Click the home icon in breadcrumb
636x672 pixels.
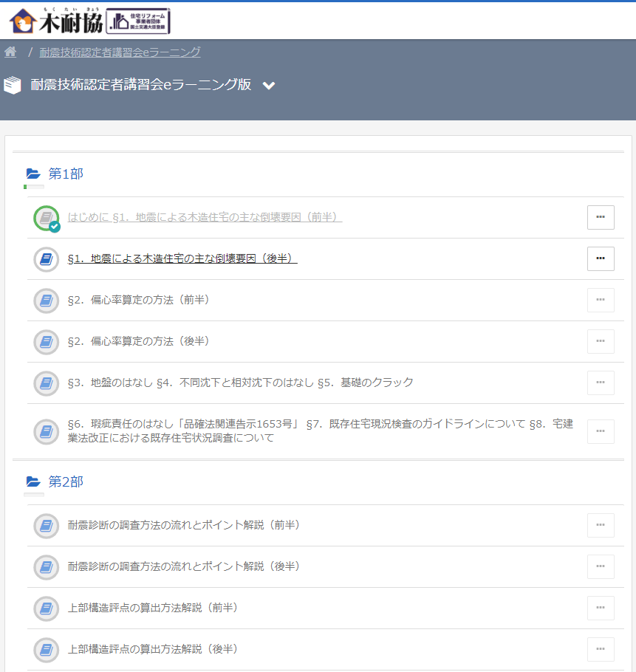tap(10, 52)
